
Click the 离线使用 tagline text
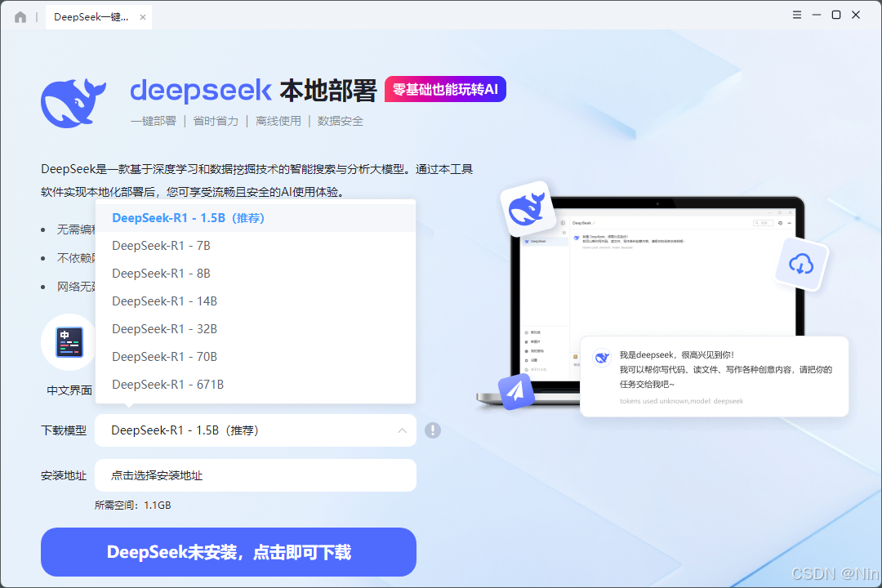(278, 121)
